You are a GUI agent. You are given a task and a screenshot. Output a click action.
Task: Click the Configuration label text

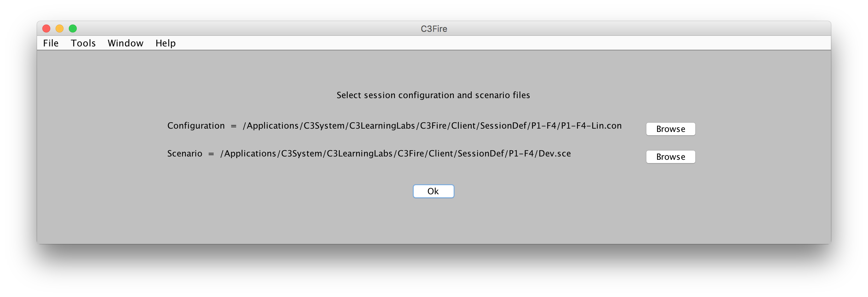[x=196, y=126]
